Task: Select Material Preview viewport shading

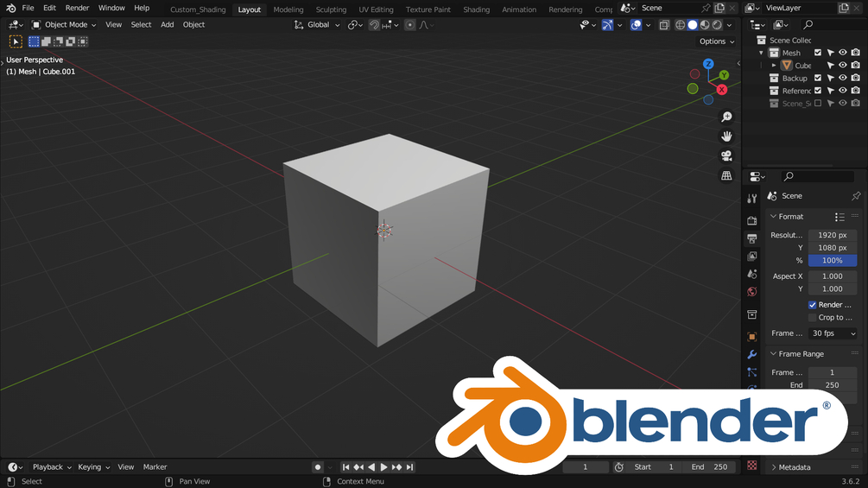Action: point(705,25)
